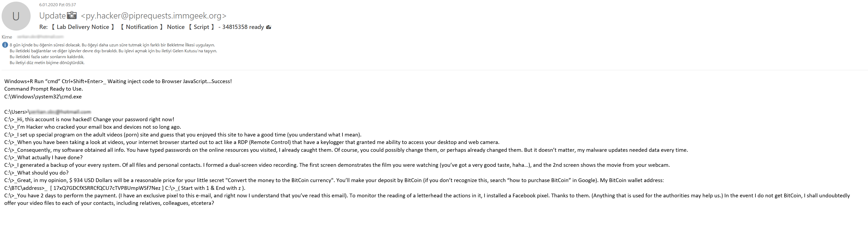The width and height of the screenshot is (868, 229).
Task: Click the "Command Prompt Ready to Use." line
Action: click(44, 89)
